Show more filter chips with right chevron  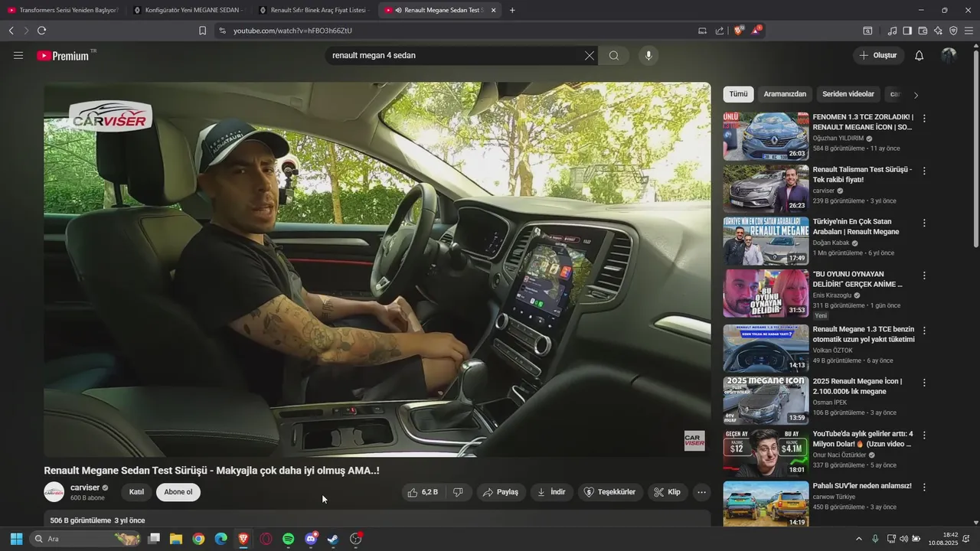coord(916,95)
